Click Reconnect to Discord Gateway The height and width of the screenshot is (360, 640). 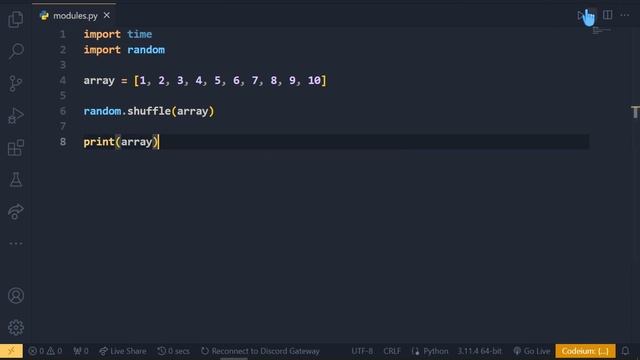click(260, 351)
